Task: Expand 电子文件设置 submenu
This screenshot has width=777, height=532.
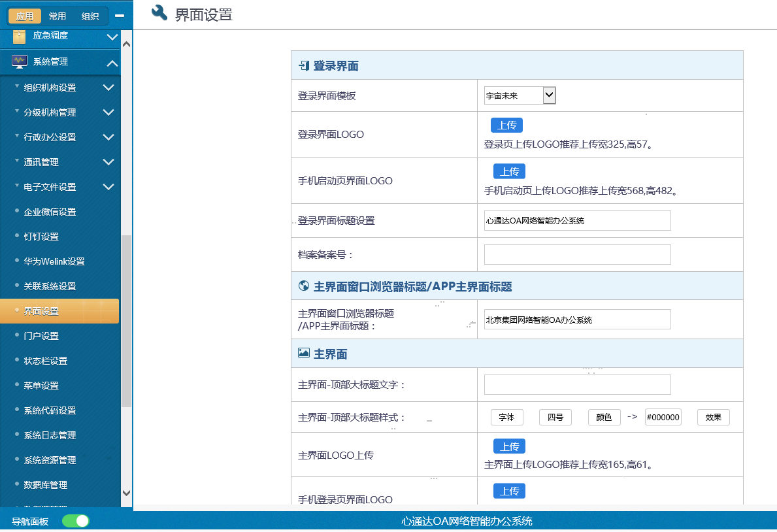Action: click(108, 187)
